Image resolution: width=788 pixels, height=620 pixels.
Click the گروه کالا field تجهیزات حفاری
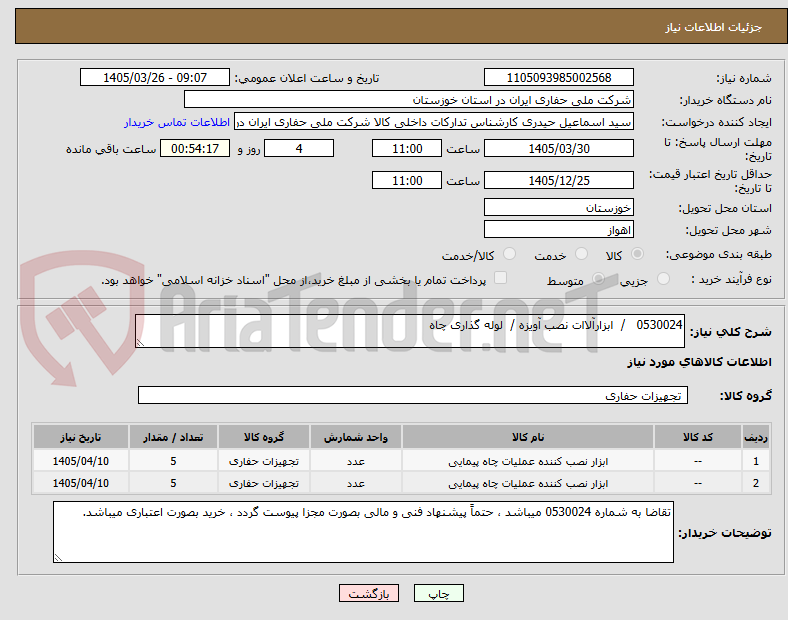tap(413, 395)
